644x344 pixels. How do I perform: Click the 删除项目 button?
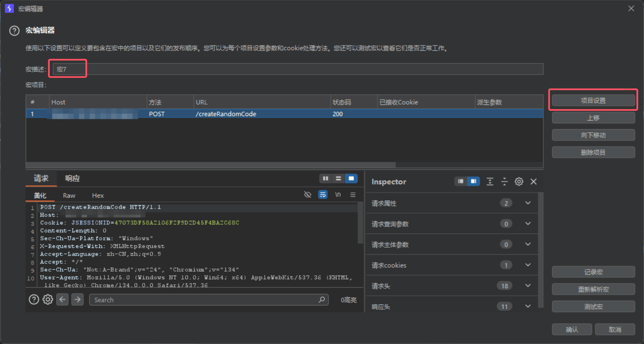[x=593, y=152]
